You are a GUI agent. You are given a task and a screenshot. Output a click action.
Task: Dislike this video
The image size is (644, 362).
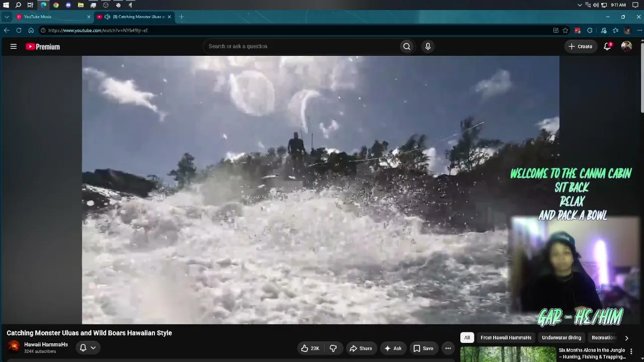[x=333, y=348]
